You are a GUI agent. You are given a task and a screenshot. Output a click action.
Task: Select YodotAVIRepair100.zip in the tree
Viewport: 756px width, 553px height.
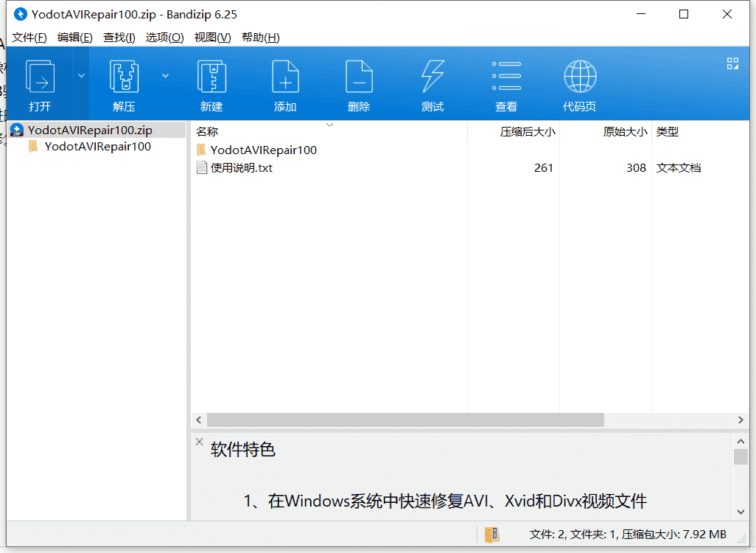click(90, 131)
